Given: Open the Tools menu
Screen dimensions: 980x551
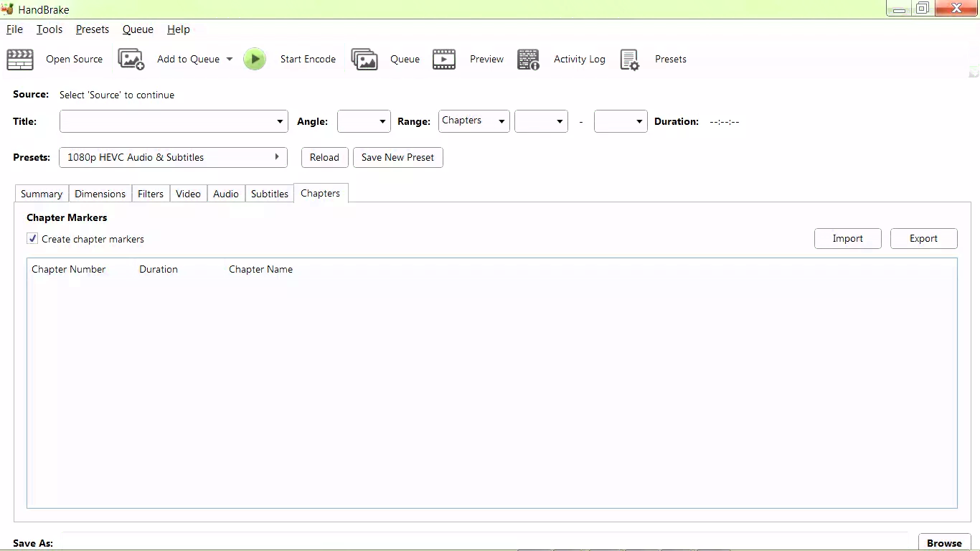Looking at the screenshot, I should (49, 29).
